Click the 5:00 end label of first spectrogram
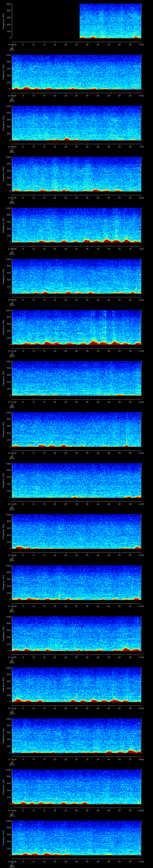 coord(141,44)
